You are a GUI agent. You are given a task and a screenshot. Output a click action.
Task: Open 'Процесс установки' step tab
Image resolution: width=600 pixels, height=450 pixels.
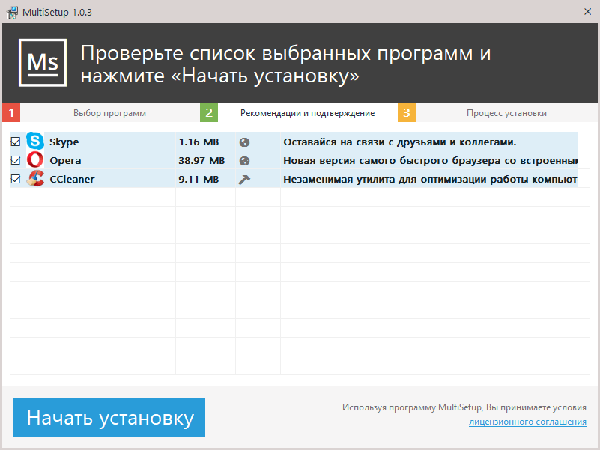coord(505,113)
